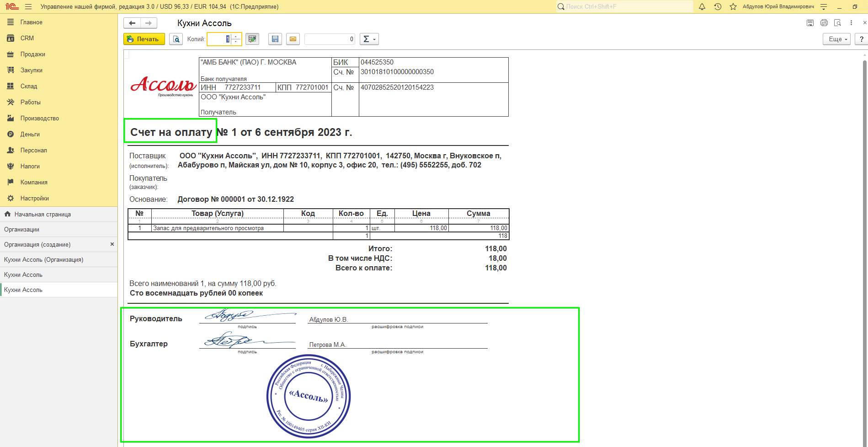Open the history clock icon
Viewport: 868px width, 447px height.
718,7
